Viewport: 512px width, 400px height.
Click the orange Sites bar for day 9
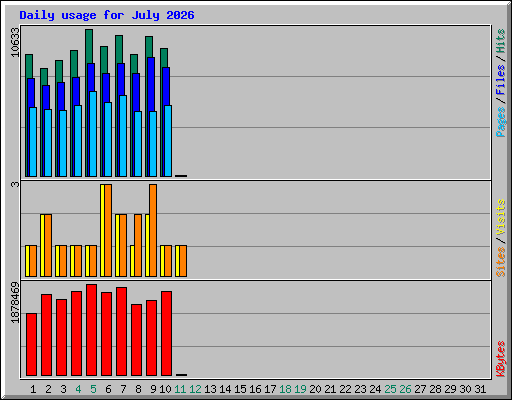coord(153,230)
